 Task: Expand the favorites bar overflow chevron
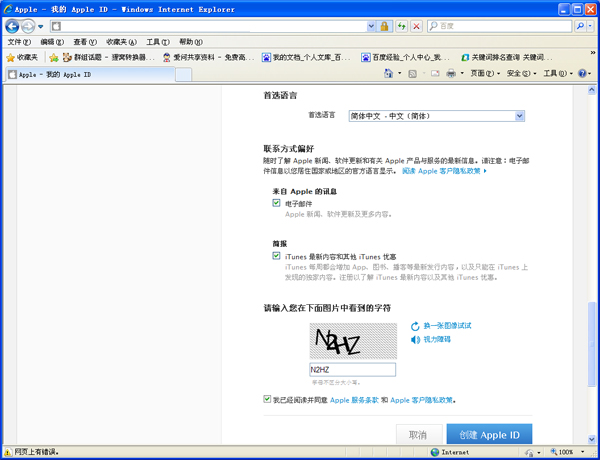point(593,53)
